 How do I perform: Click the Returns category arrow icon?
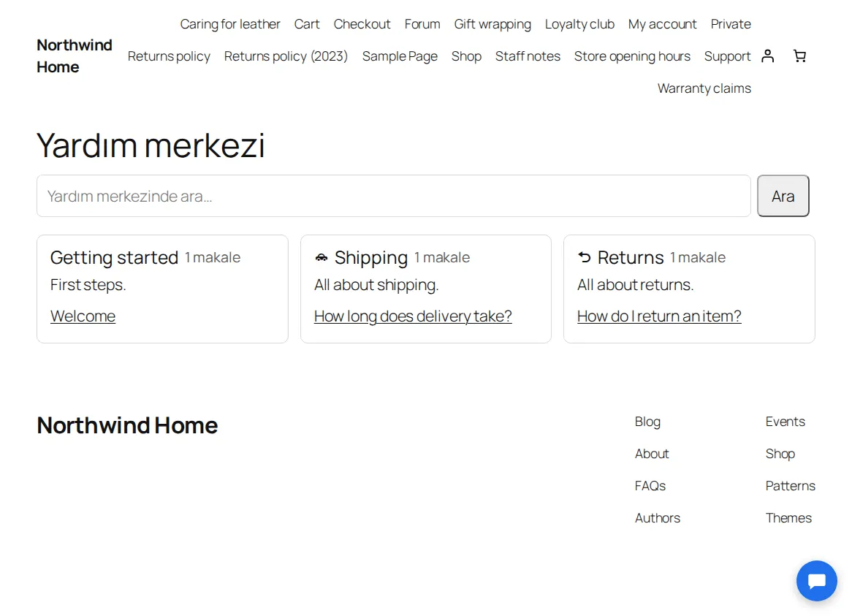point(584,257)
